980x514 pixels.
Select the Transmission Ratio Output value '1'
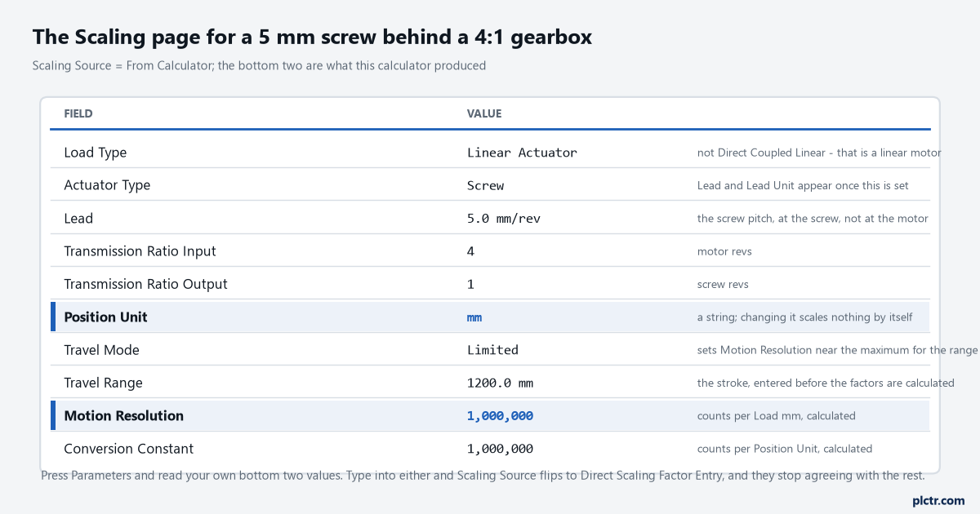[x=470, y=284]
